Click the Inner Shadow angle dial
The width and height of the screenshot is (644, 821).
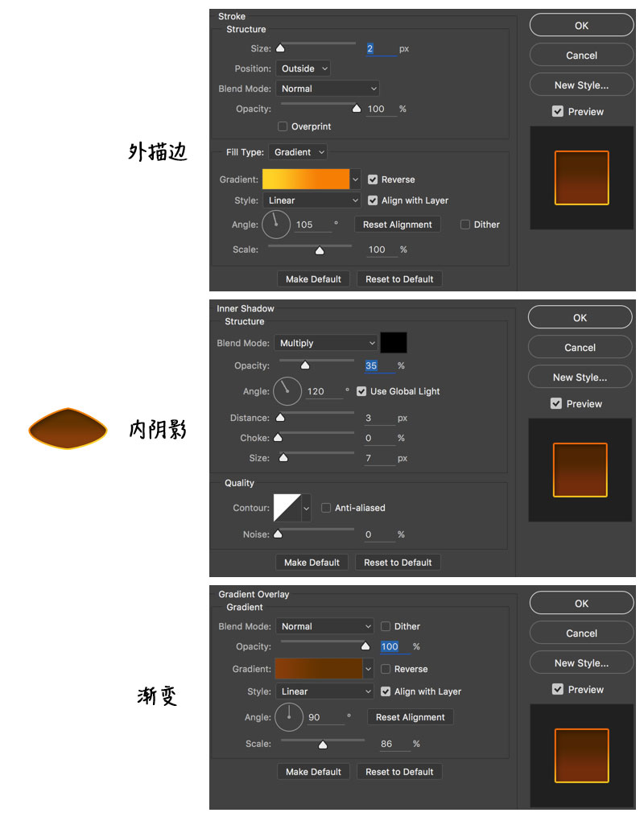click(x=287, y=391)
